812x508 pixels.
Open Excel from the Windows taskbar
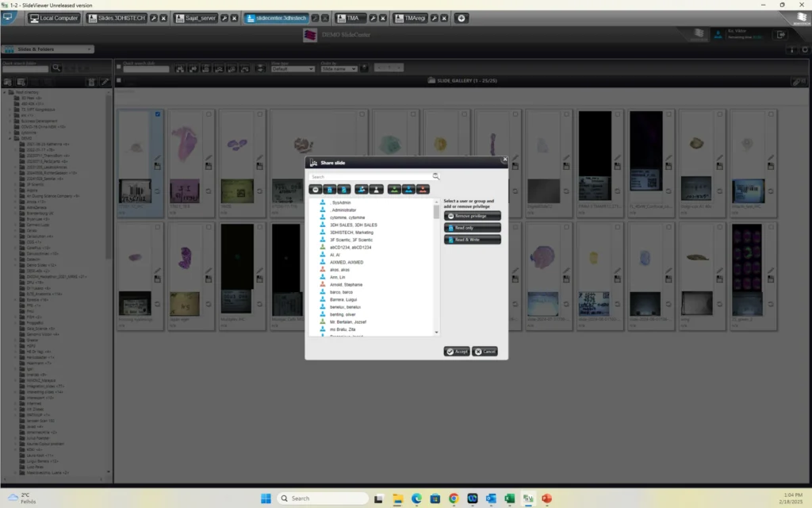coord(510,498)
